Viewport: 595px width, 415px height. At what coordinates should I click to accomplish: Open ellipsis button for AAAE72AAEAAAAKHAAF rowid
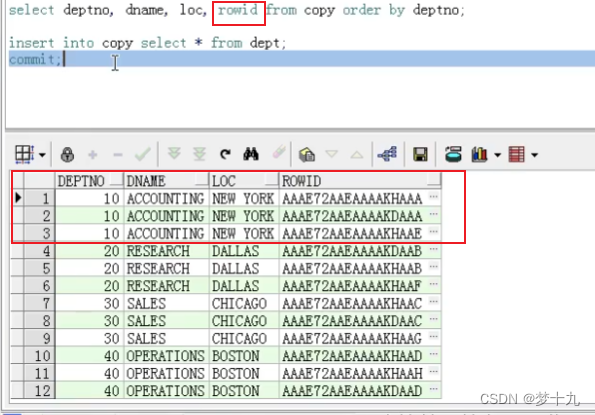pos(434,284)
